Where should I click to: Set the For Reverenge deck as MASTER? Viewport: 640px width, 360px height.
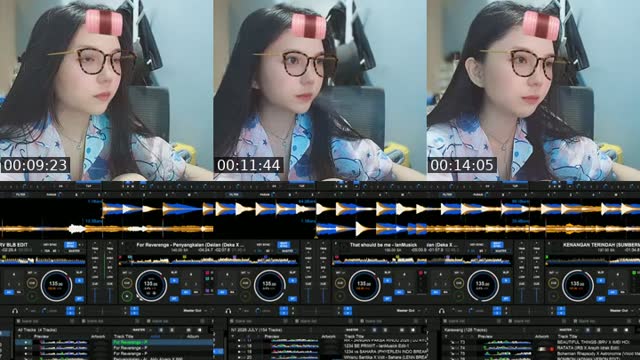click(x=288, y=251)
